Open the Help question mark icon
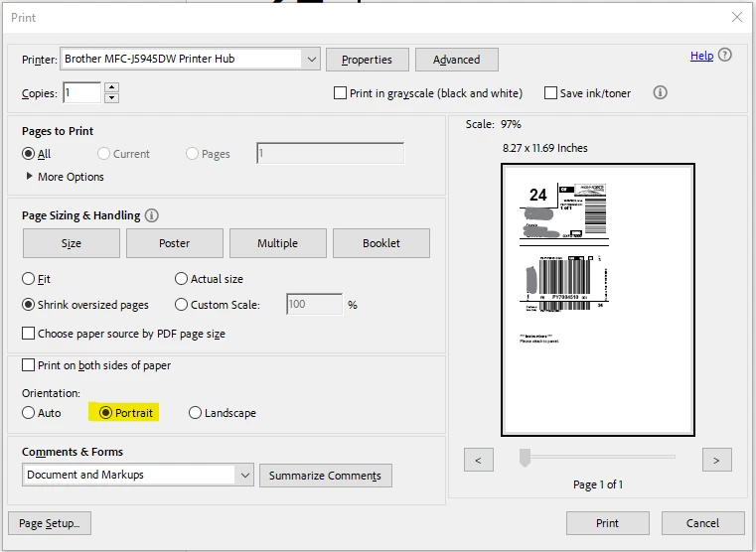The width and height of the screenshot is (756, 552). 724,55
